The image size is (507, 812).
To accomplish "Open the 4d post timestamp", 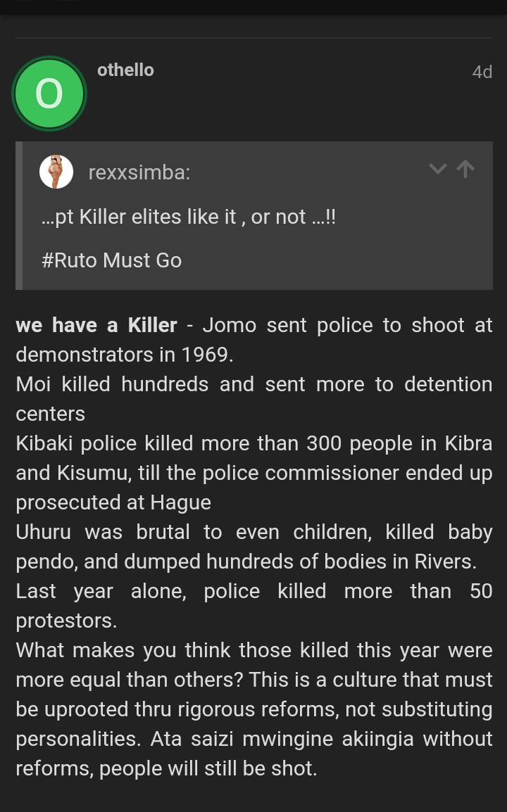I will pyautogui.click(x=482, y=72).
